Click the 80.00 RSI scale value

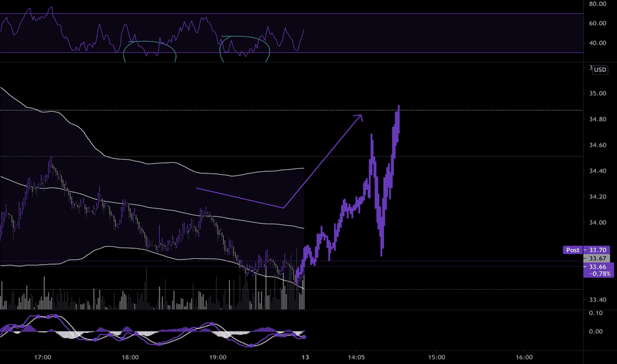(598, 4)
